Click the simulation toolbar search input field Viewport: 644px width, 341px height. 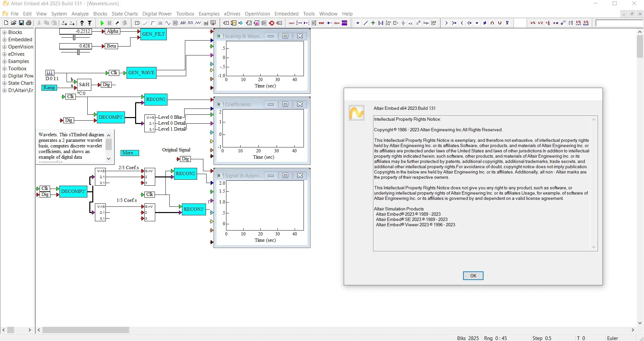click(619, 23)
